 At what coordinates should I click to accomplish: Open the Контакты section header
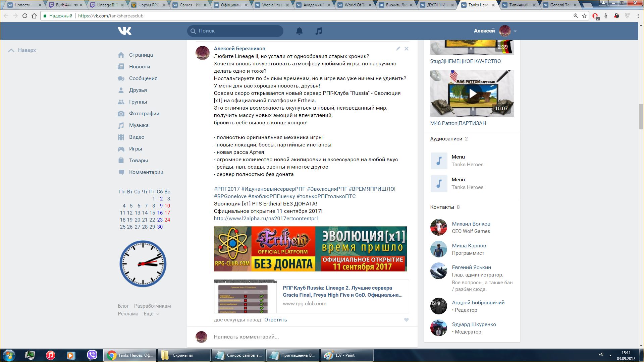[x=442, y=207]
